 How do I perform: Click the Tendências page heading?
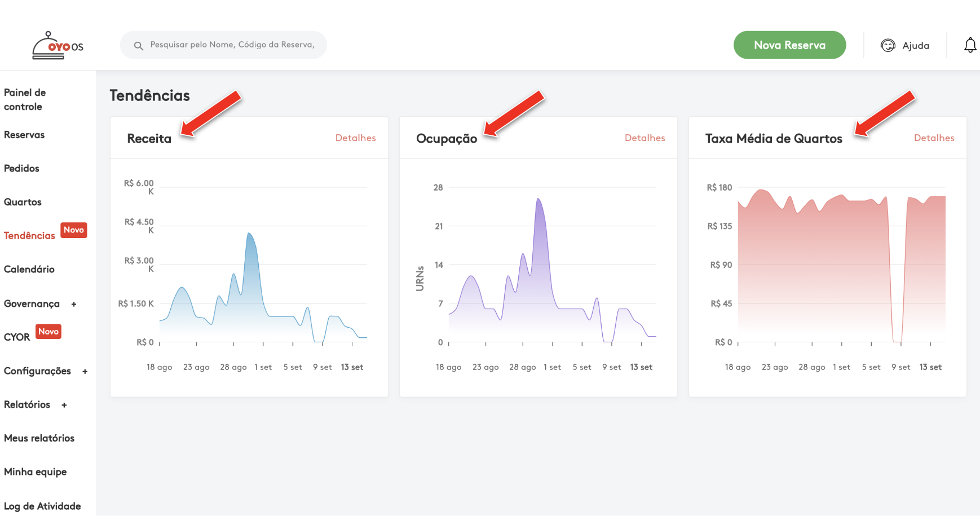[x=149, y=95]
